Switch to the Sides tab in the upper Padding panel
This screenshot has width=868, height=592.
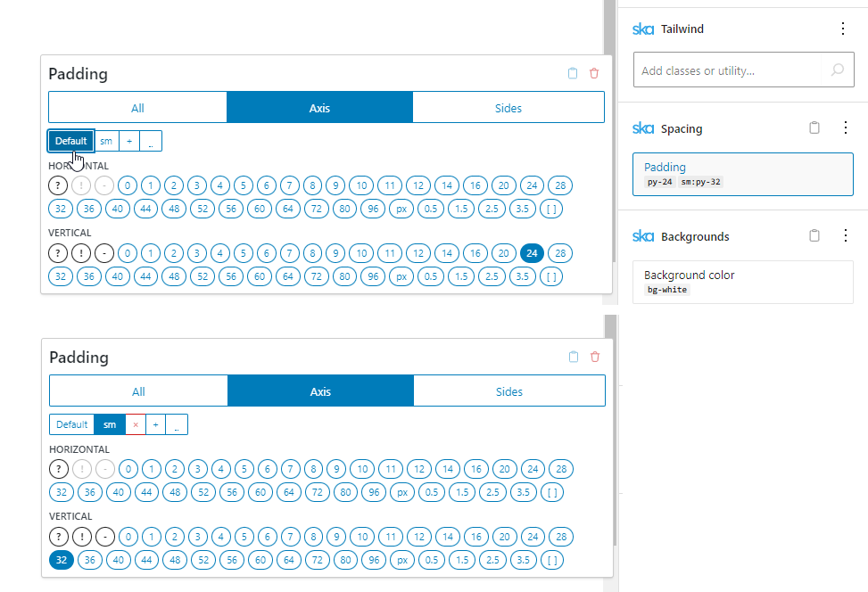point(508,108)
